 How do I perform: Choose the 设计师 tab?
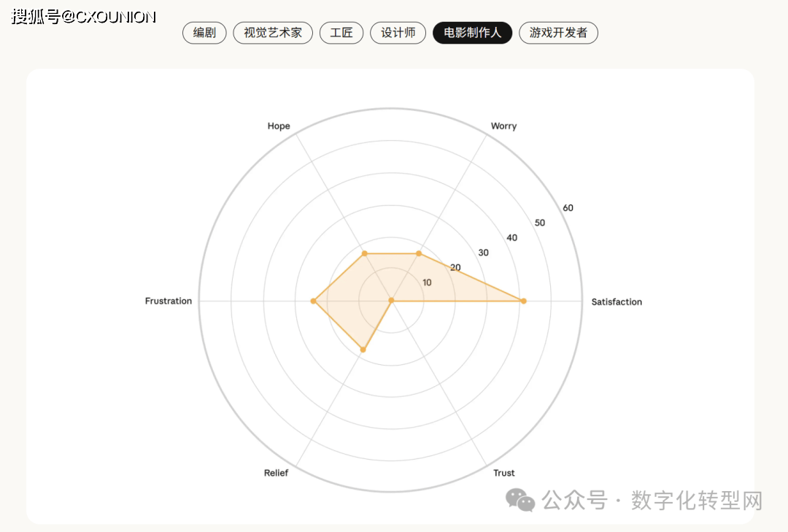pos(398,33)
